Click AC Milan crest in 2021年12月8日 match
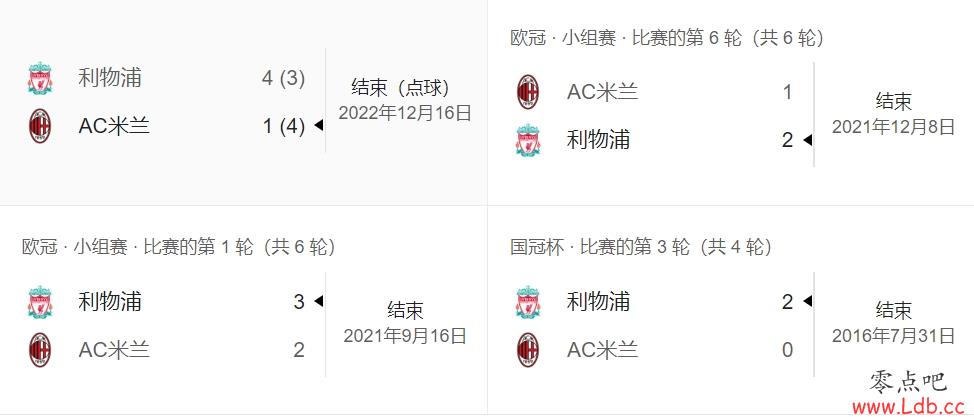This screenshot has width=974, height=417. tap(528, 92)
